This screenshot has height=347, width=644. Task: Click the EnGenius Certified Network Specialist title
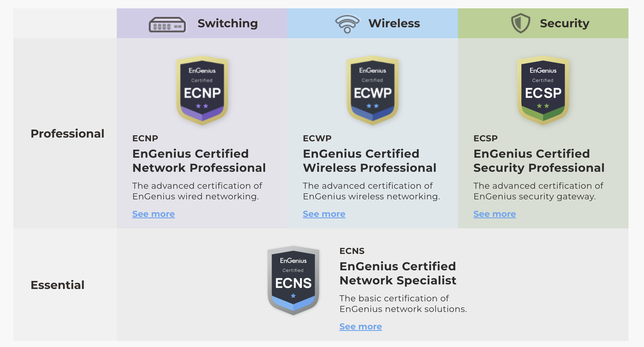pyautogui.click(x=398, y=273)
